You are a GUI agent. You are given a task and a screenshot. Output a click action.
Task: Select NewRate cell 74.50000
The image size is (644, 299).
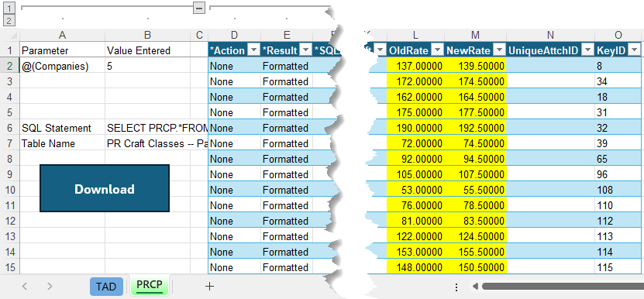pyautogui.click(x=475, y=143)
